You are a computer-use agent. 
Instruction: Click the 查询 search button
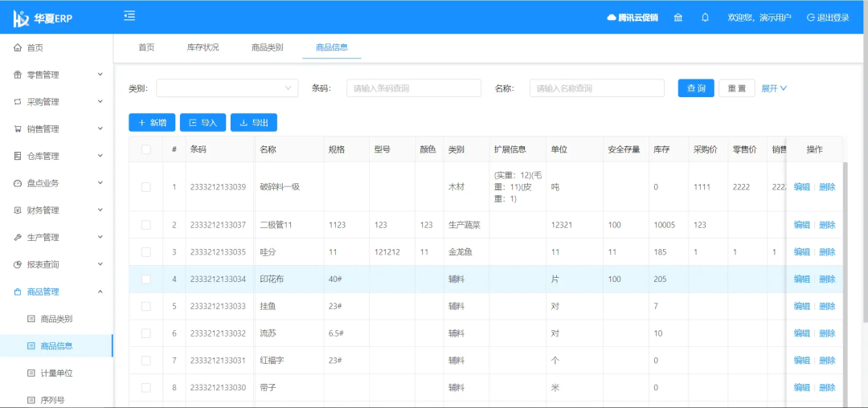(696, 88)
